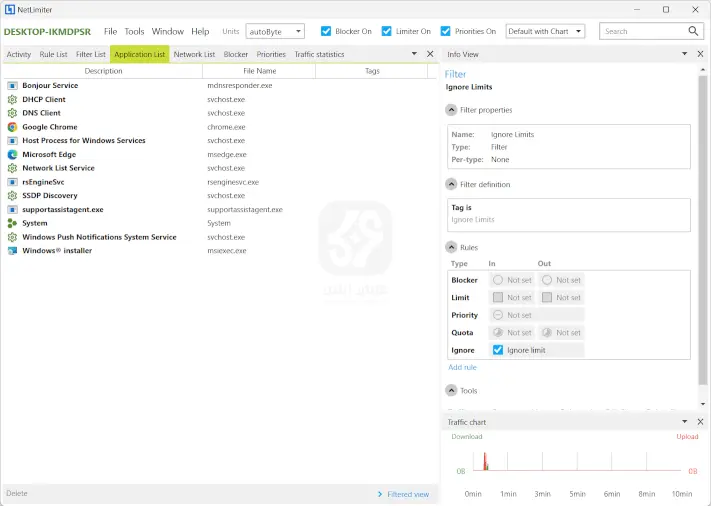The image size is (711, 506).
Task: Click the Google Chrome app icon
Action: [x=12, y=127]
